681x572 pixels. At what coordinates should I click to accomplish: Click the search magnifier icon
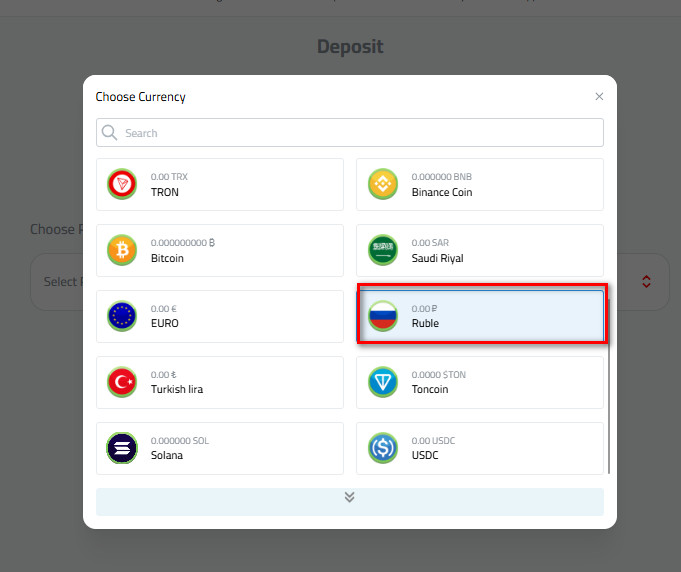(x=109, y=132)
